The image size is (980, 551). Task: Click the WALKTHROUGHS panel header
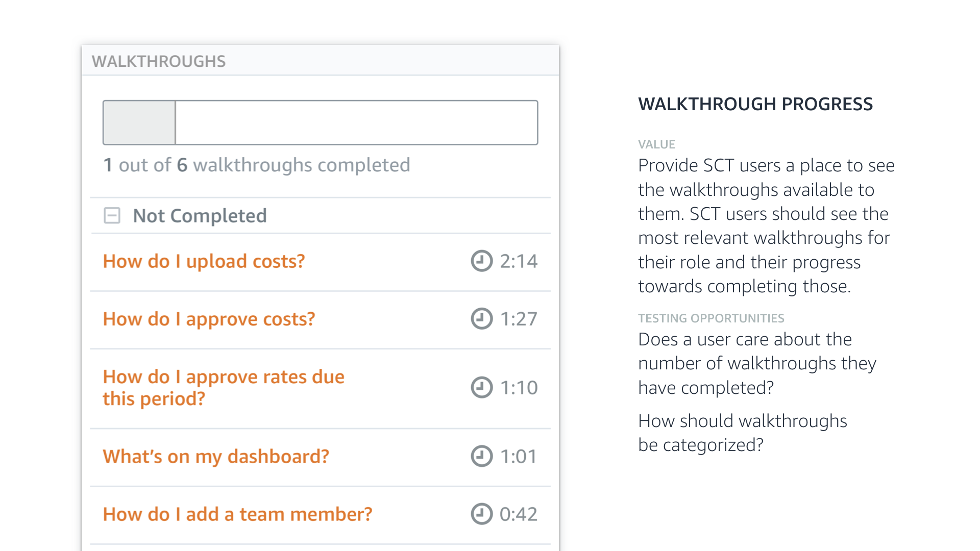(x=159, y=61)
